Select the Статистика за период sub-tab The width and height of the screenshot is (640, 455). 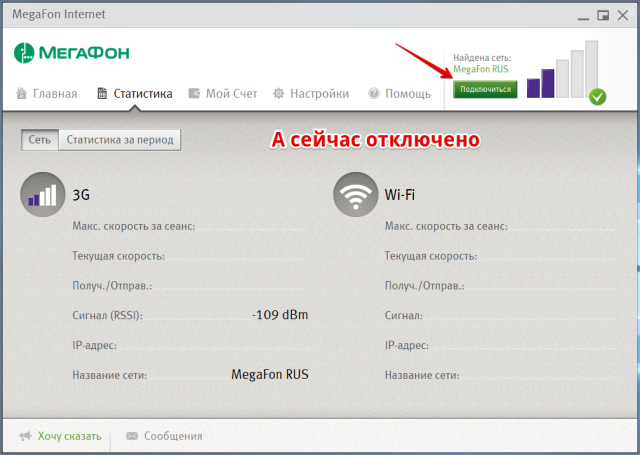tap(120, 140)
